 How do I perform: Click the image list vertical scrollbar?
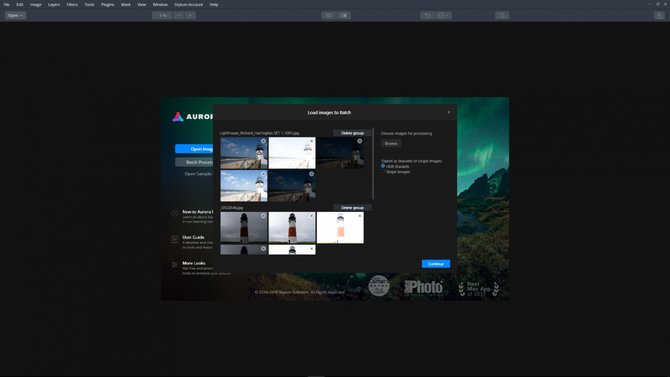coord(373,164)
